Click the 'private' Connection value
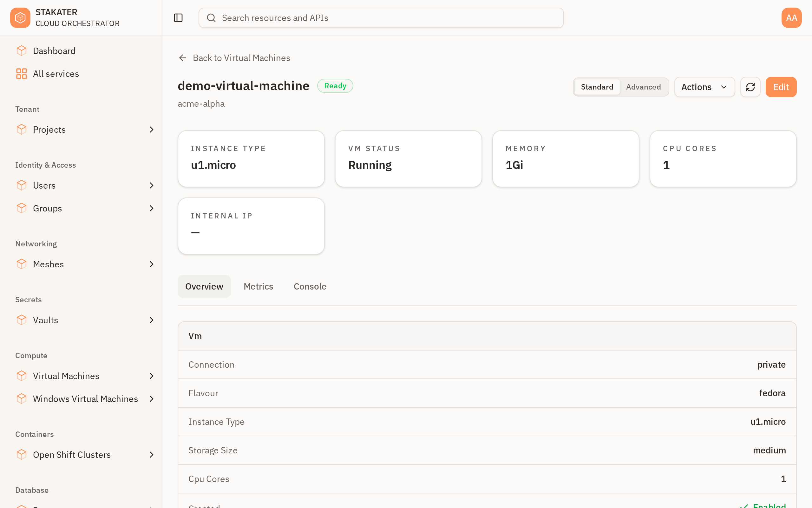The image size is (812, 508). point(771,364)
